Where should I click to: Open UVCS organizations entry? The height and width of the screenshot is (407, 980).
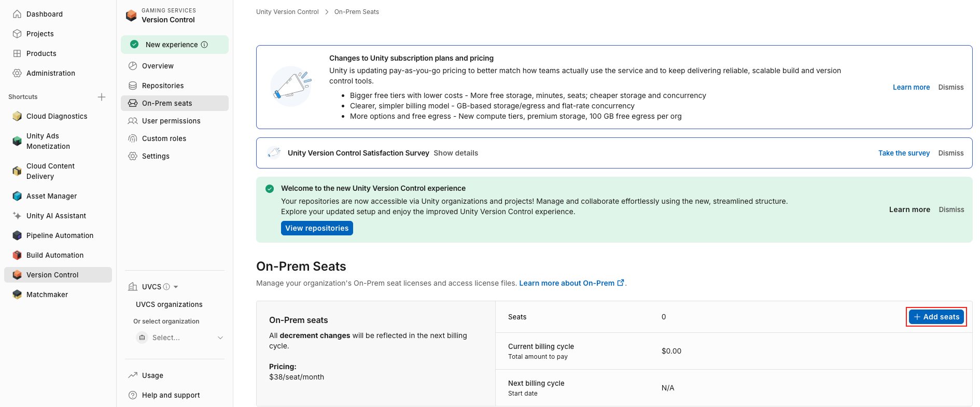pyautogui.click(x=169, y=304)
